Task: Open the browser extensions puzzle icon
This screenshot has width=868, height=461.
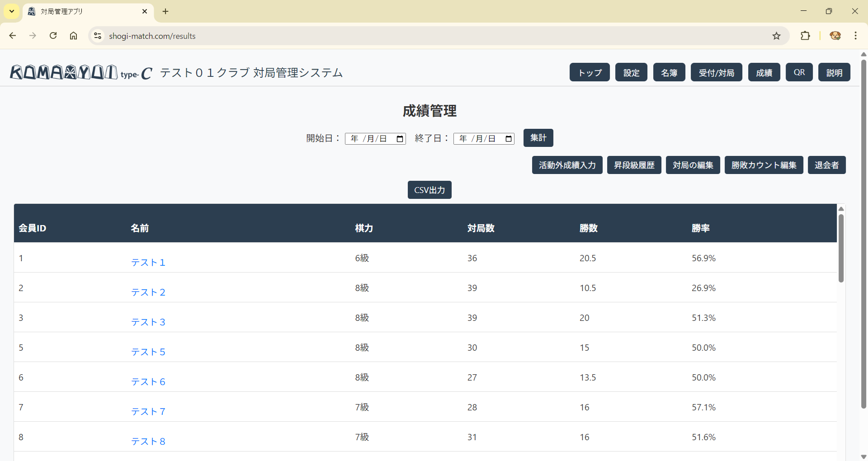Action: [x=805, y=36]
